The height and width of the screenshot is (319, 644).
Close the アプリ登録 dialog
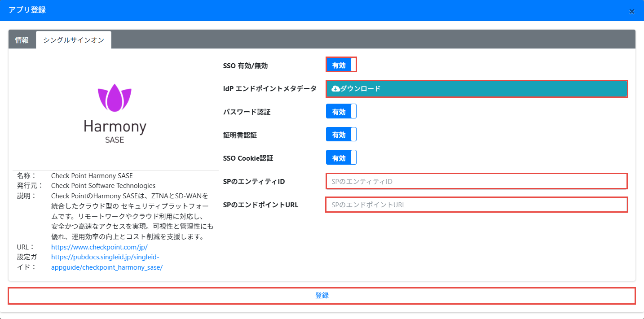[x=631, y=12]
